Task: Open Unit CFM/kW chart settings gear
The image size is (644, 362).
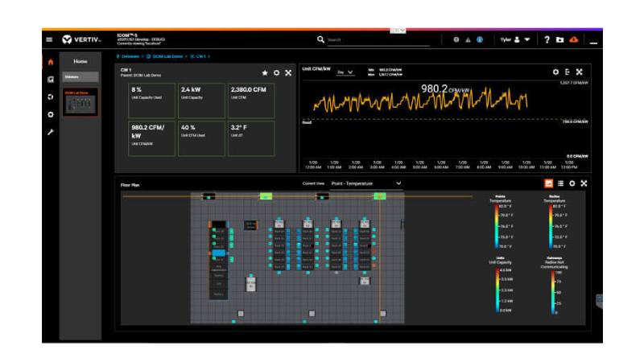Action: point(555,72)
